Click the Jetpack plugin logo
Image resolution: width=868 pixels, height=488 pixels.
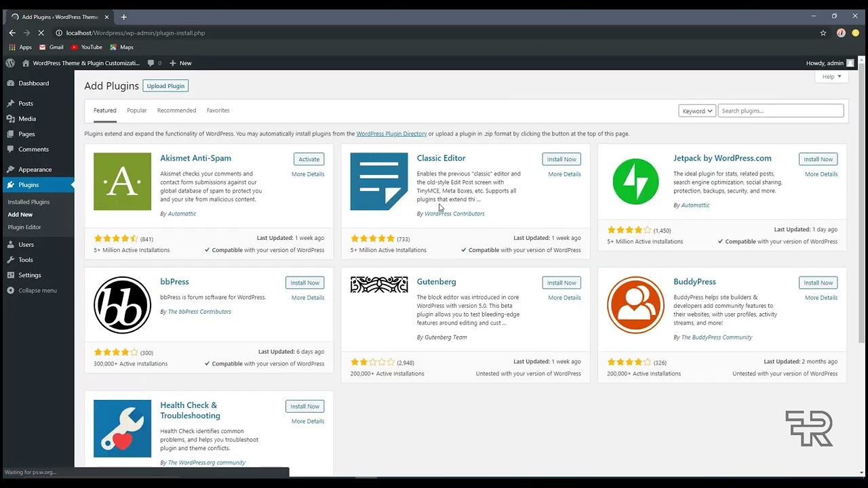[635, 182]
